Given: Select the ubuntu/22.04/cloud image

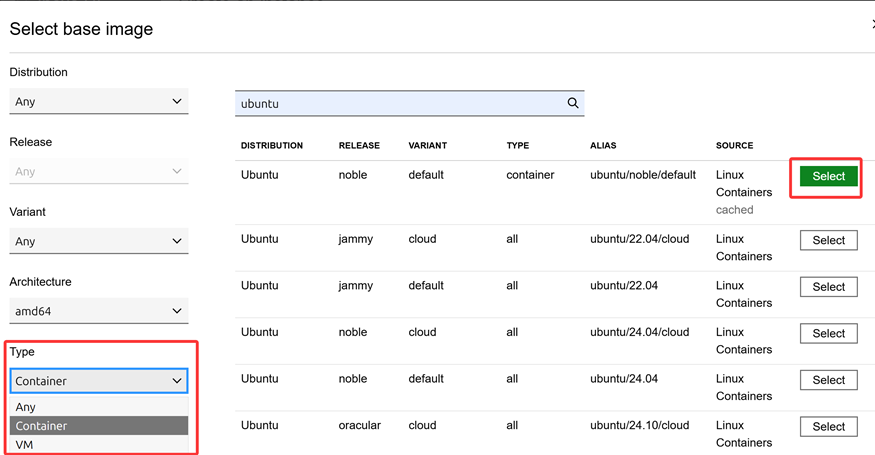Looking at the screenshot, I should click(x=829, y=240).
